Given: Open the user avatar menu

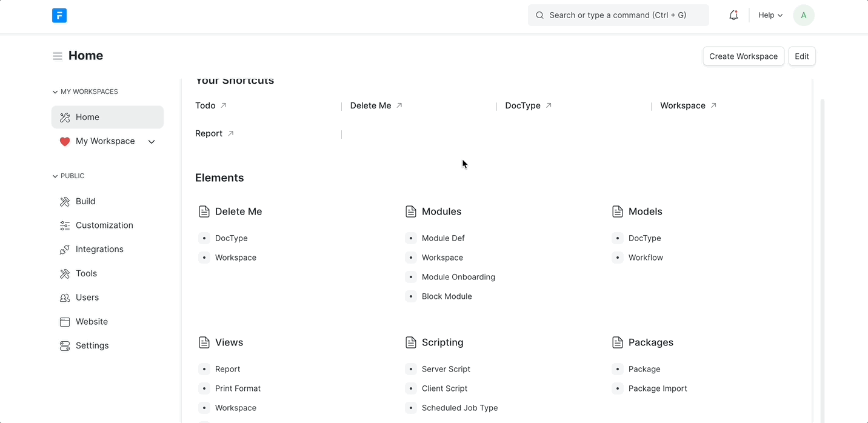Looking at the screenshot, I should point(804,15).
